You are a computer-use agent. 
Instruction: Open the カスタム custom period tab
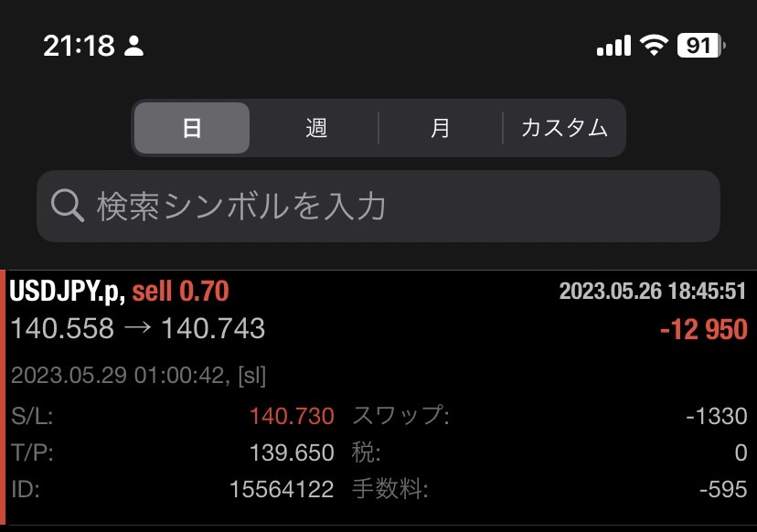pos(564,128)
